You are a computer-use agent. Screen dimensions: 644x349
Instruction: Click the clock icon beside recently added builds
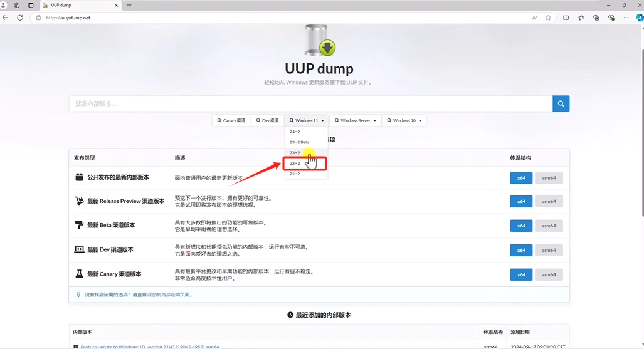[290, 315]
